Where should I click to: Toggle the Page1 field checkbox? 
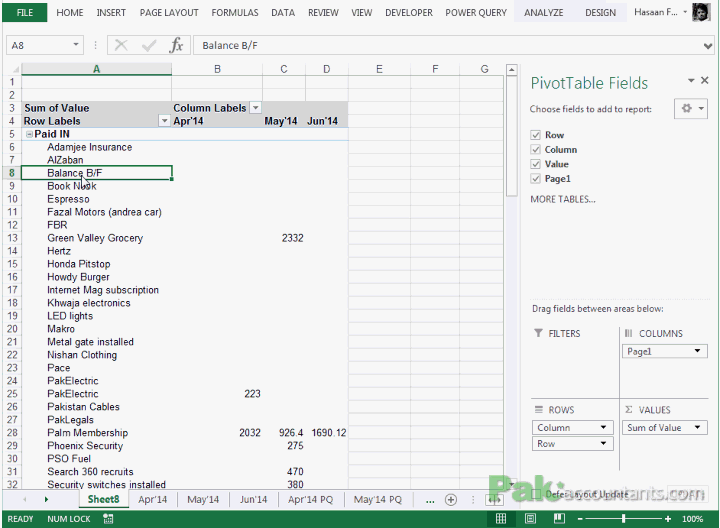[x=535, y=179]
